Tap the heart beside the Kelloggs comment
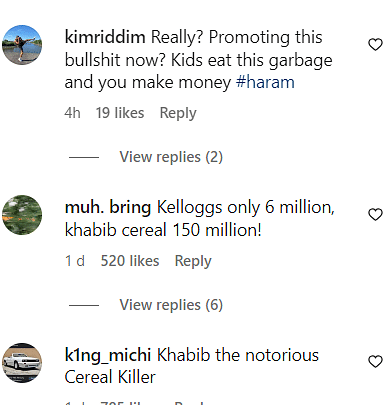The width and height of the screenshot is (391, 405). click(375, 215)
